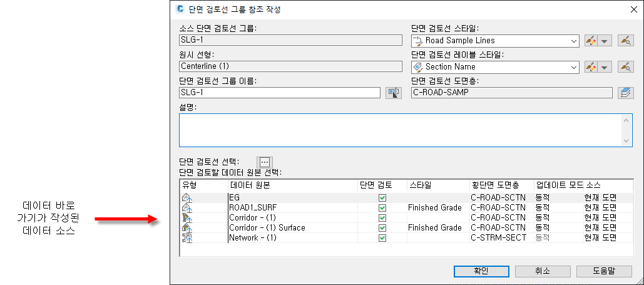This screenshot has width=644, height=285.
Task: Toggle the sample checkbox for ROAD1_SURF
Action: pyautogui.click(x=382, y=208)
